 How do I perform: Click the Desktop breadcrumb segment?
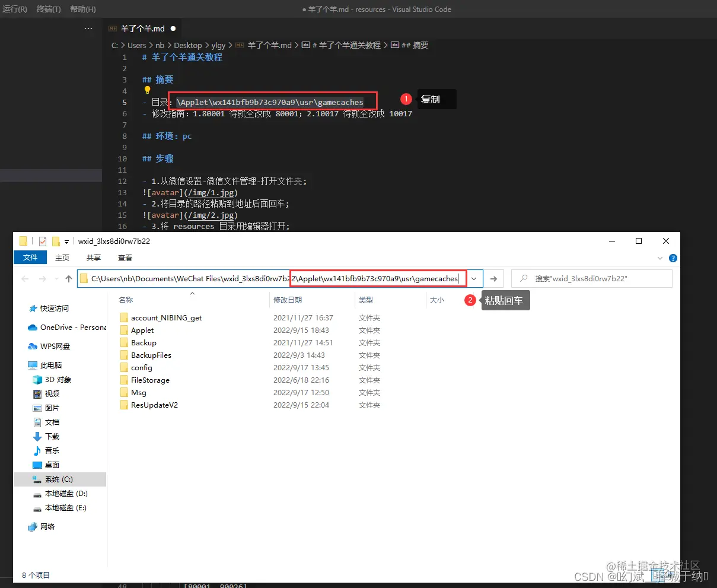tap(187, 45)
